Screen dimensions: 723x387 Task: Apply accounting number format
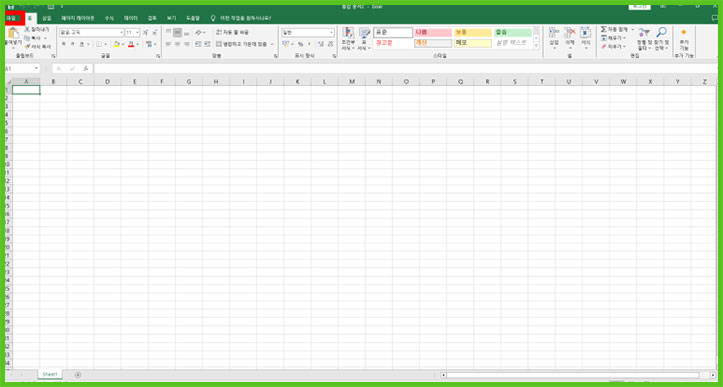click(285, 44)
